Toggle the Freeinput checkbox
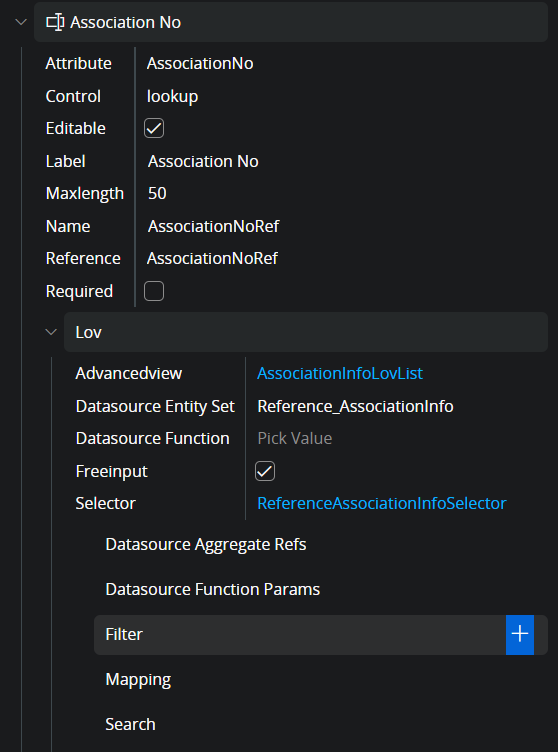 pyautogui.click(x=265, y=471)
